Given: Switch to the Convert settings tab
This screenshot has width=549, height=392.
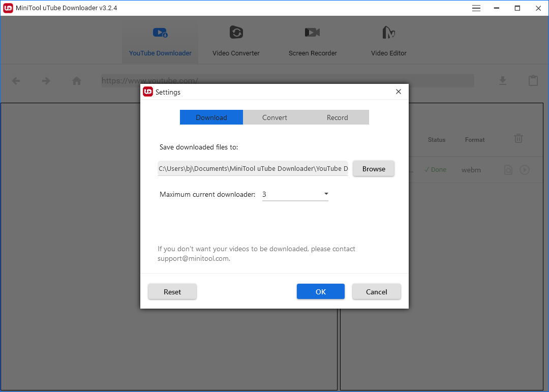Looking at the screenshot, I should pos(274,117).
